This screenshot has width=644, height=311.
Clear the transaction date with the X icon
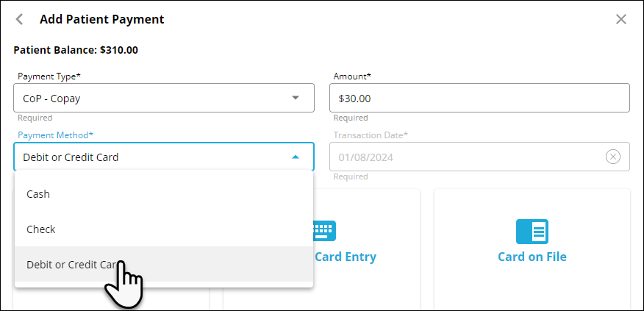coord(613,157)
